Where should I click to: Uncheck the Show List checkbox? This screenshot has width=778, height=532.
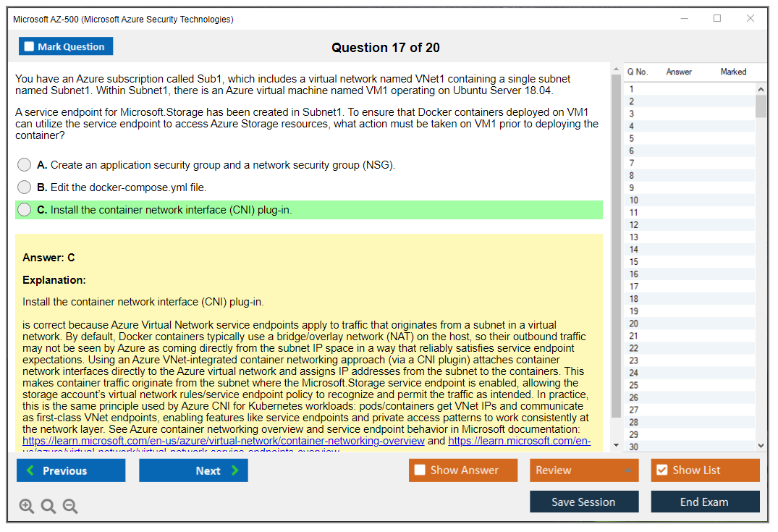pyautogui.click(x=661, y=470)
